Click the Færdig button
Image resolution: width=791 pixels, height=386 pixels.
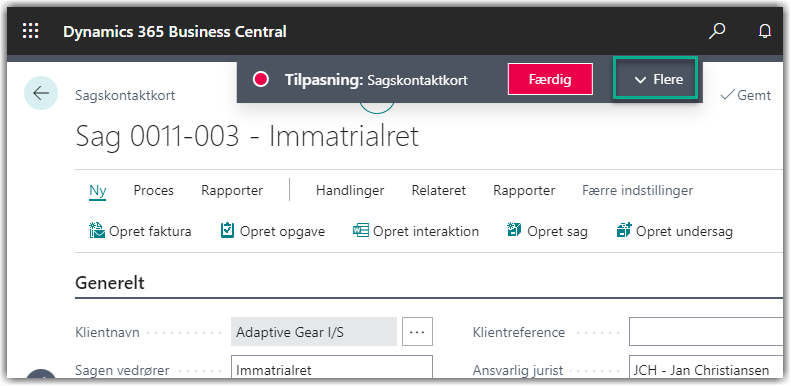[550, 79]
